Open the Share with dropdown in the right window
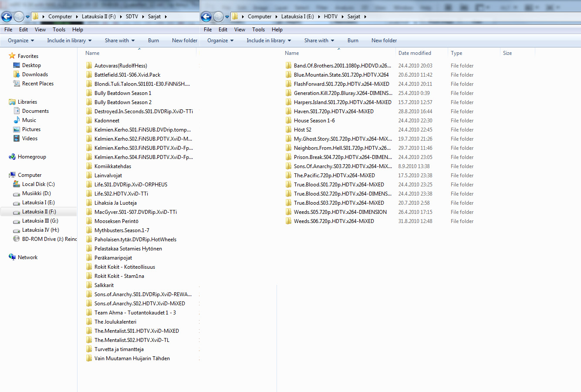581x392 pixels. point(319,41)
